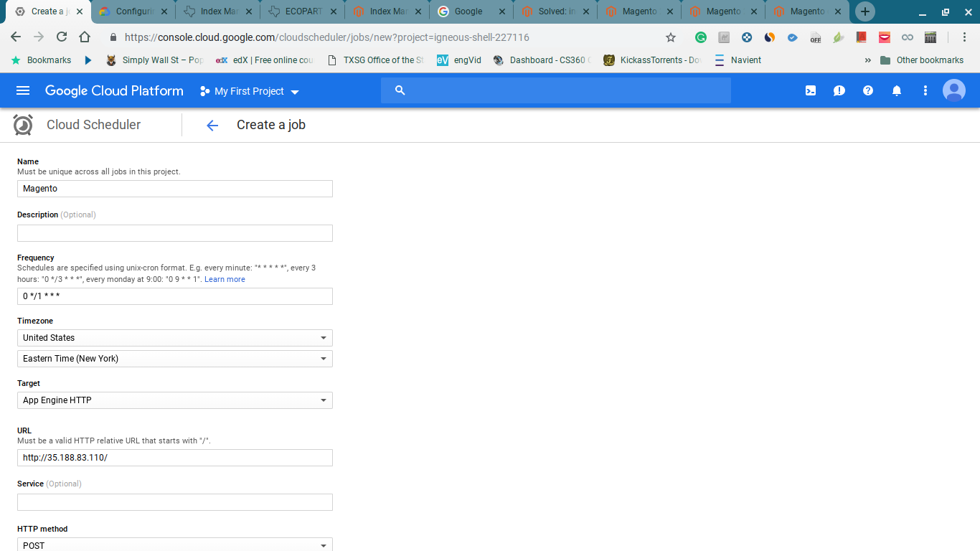Bookmark this page with the star icon

(671, 37)
